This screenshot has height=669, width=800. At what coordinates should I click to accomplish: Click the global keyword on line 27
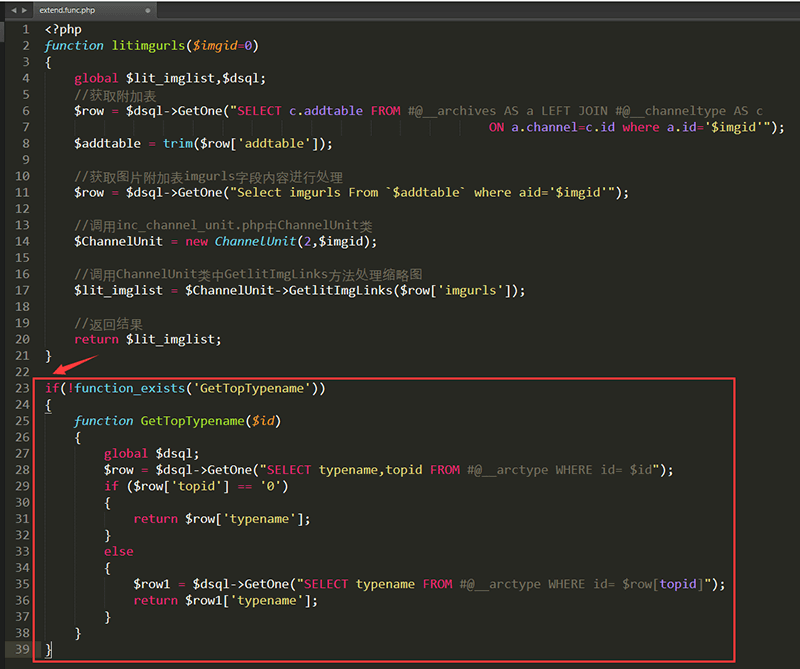(x=126, y=453)
